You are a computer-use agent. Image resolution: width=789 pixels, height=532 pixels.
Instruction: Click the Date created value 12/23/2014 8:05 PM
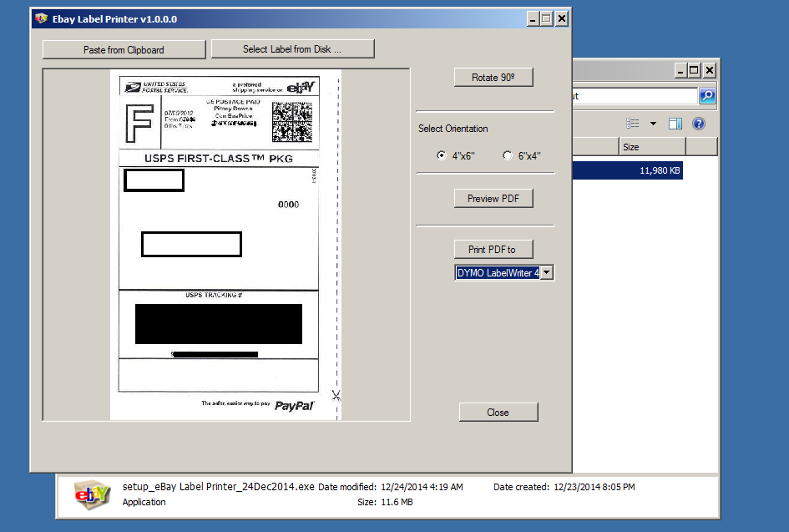pyautogui.click(x=594, y=487)
